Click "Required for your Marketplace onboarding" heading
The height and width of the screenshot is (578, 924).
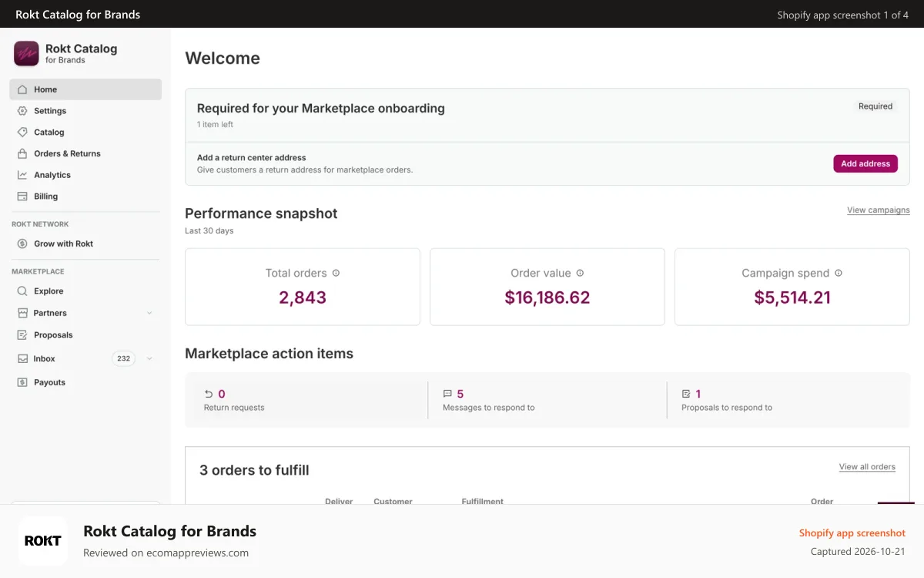pyautogui.click(x=321, y=108)
